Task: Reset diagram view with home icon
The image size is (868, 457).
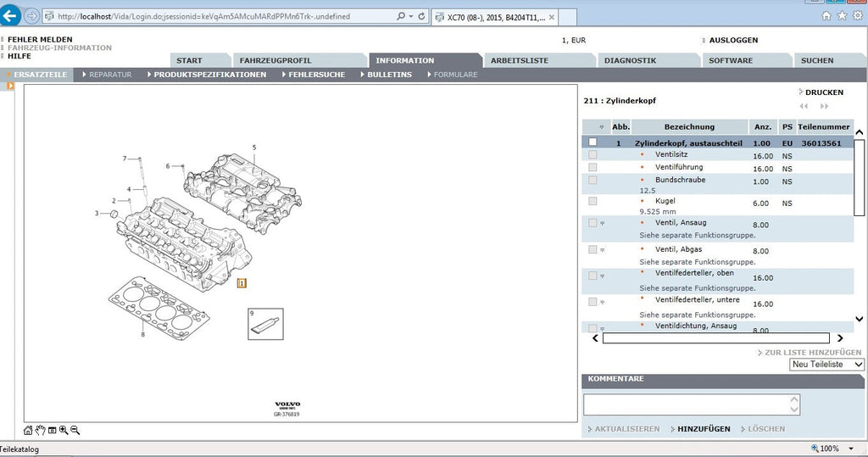Action: pos(28,431)
